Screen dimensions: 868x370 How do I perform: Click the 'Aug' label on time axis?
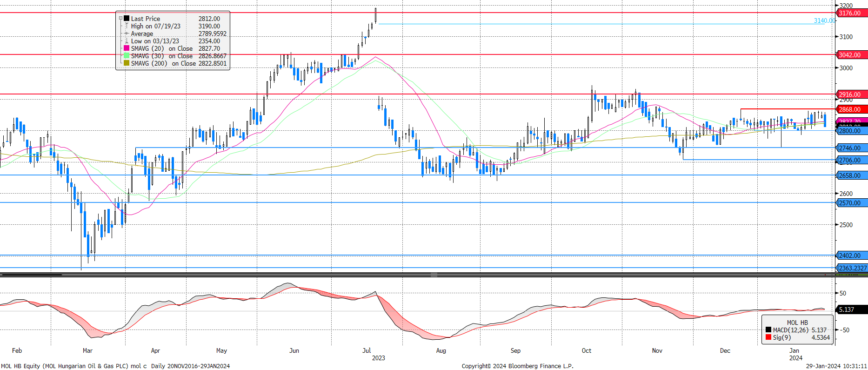441,350
